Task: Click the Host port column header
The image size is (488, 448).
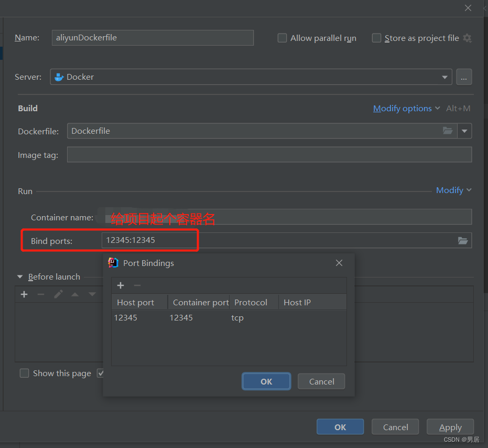Action: click(139, 303)
